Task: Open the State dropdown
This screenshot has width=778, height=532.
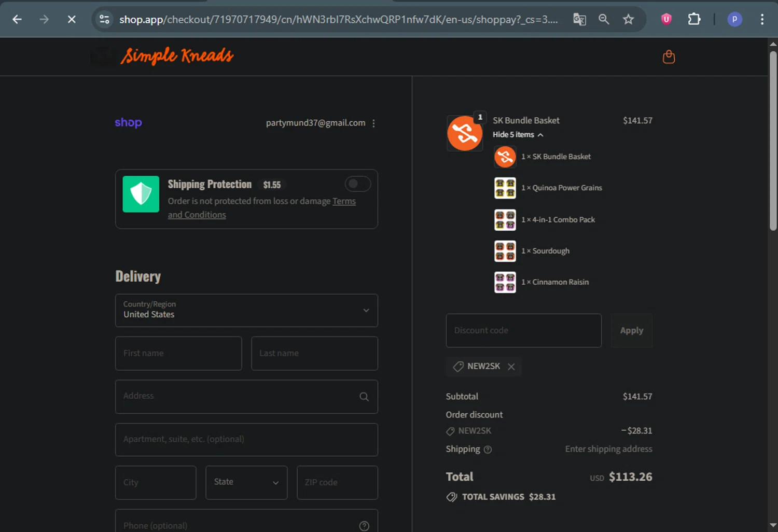Action: (246, 482)
